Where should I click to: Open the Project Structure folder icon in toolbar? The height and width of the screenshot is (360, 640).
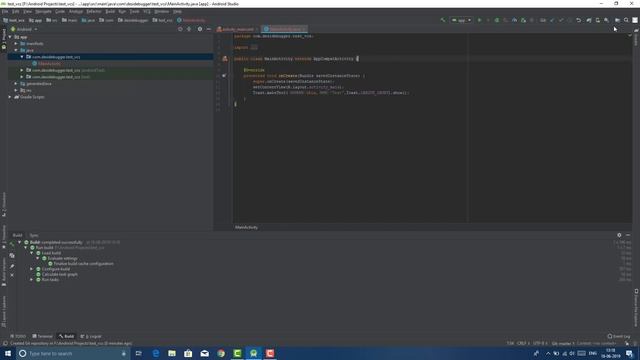[617, 20]
